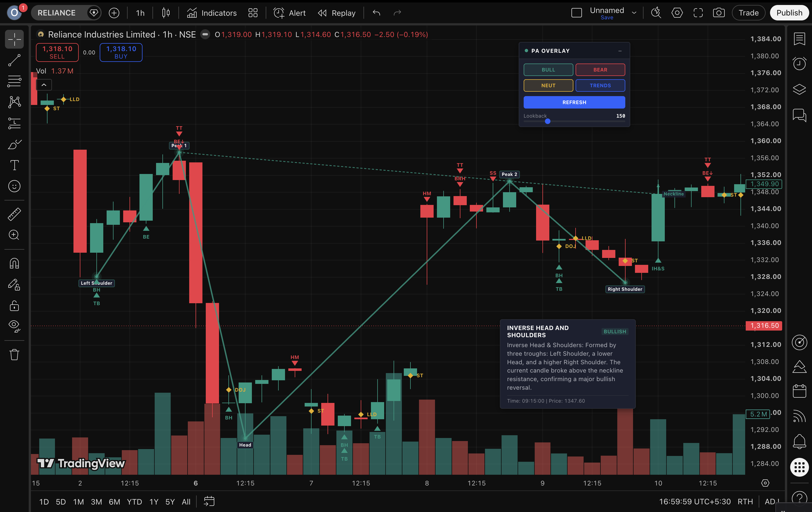This screenshot has width=812, height=512.
Task: Select the brush drawing tool
Action: pos(14,144)
